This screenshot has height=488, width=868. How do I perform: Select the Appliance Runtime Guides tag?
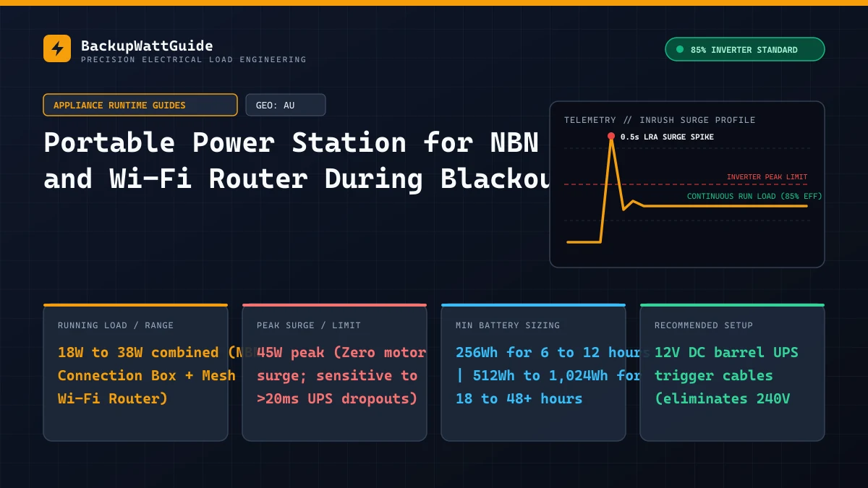(x=140, y=105)
